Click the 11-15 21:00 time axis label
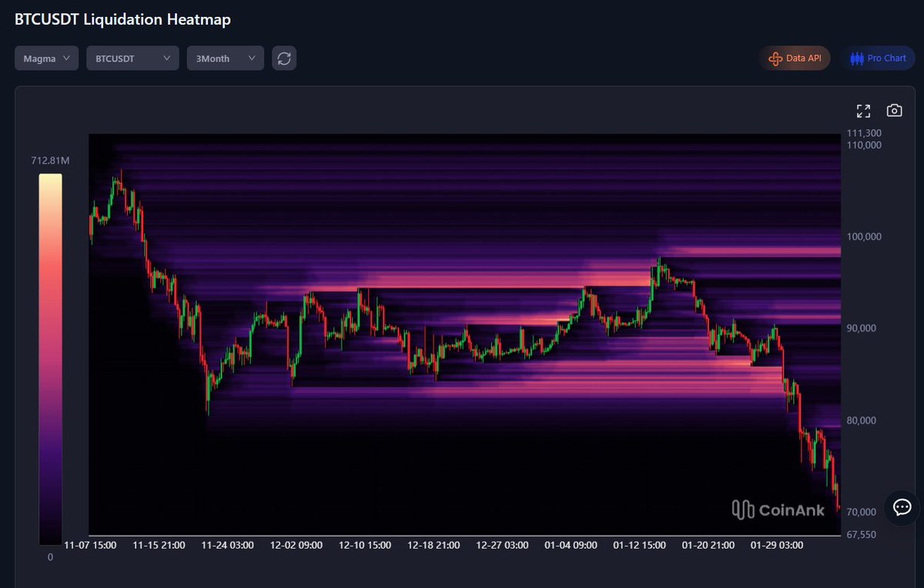 pyautogui.click(x=159, y=546)
